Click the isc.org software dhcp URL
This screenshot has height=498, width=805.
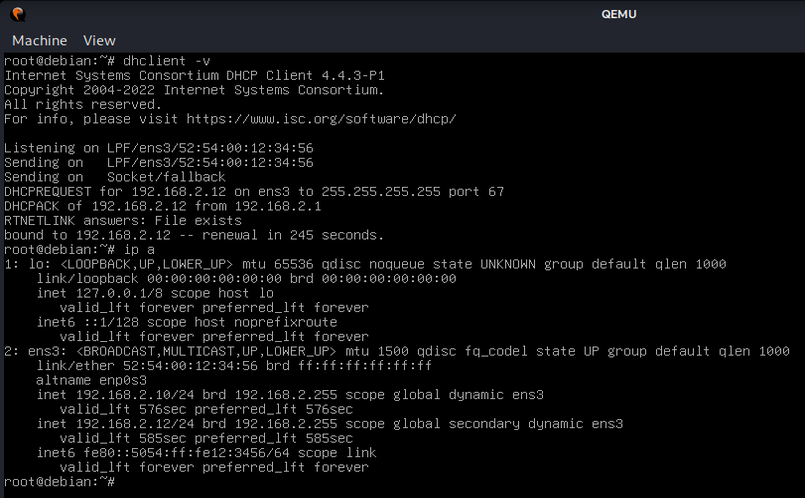point(321,119)
